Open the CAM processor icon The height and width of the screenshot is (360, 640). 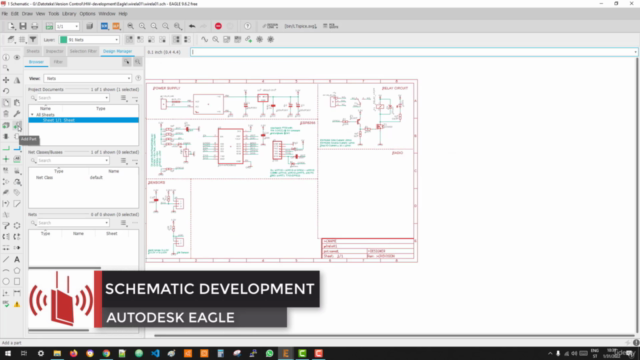click(89, 26)
